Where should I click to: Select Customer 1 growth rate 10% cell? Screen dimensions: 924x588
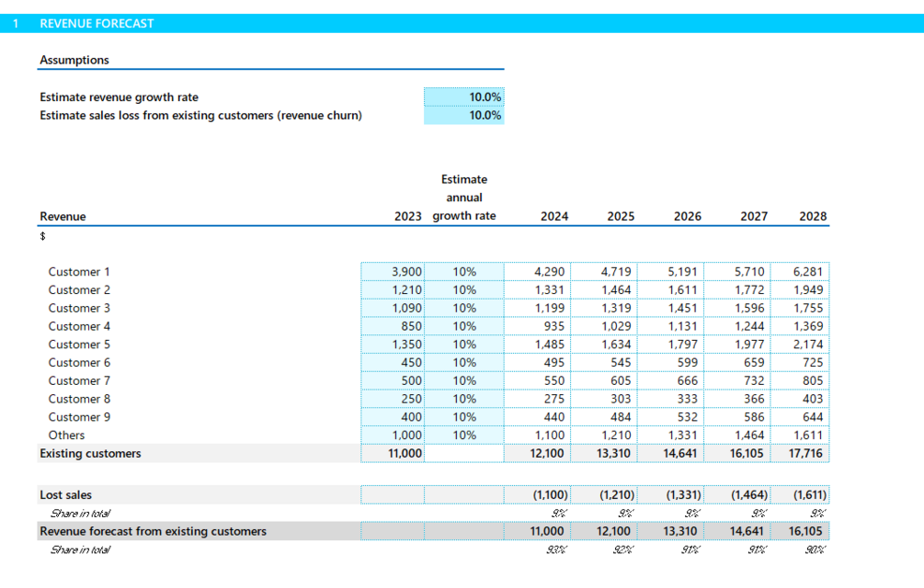464,272
